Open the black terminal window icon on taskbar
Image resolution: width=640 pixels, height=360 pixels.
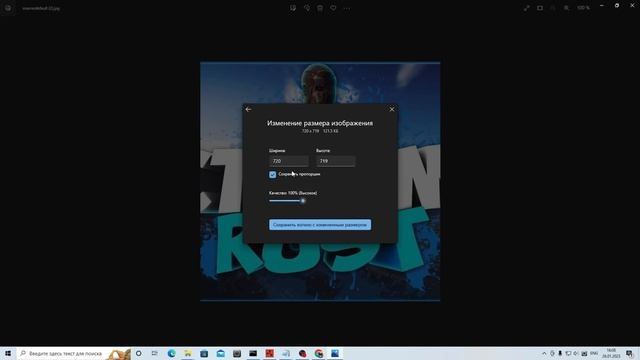[253, 353]
